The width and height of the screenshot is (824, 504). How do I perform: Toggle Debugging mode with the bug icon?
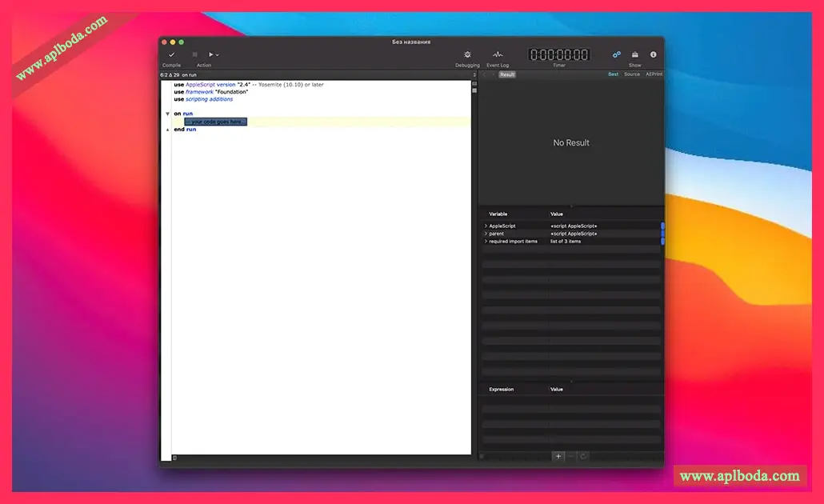[x=467, y=54]
